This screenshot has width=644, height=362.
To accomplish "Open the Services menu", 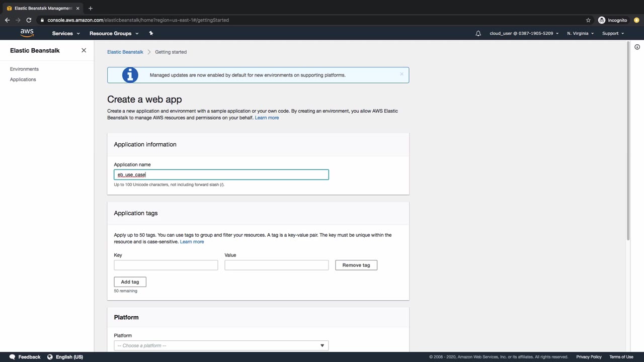I will tap(66, 33).
